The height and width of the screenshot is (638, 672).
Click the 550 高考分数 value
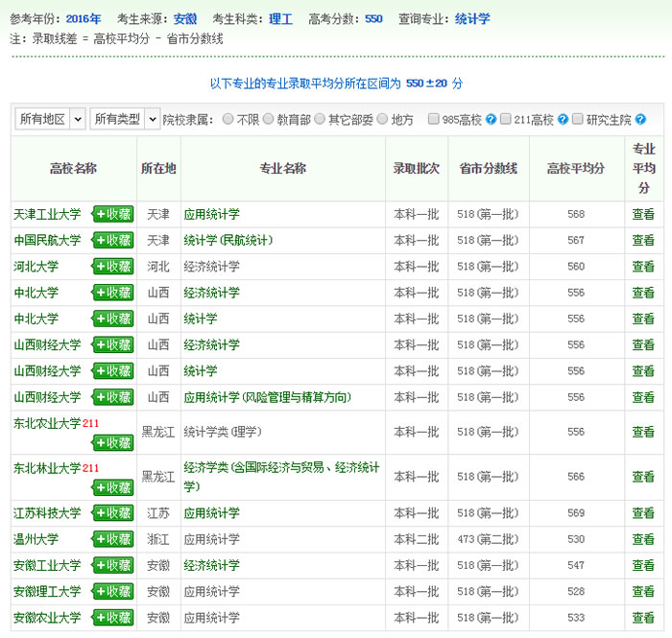pyautogui.click(x=373, y=19)
